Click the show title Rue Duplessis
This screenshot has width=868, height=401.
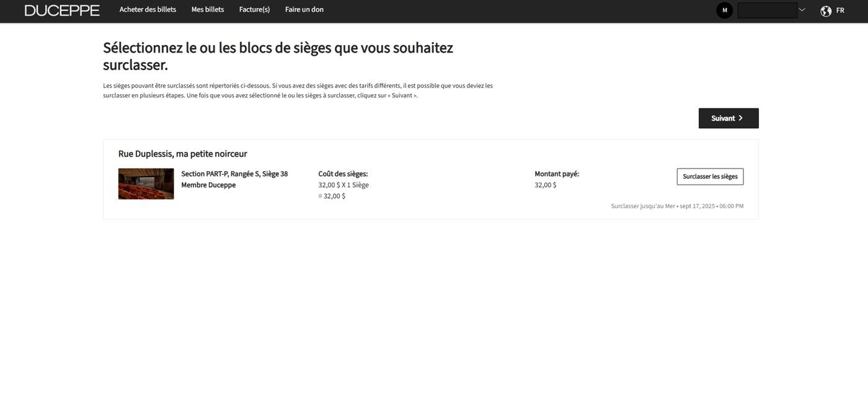tap(182, 154)
